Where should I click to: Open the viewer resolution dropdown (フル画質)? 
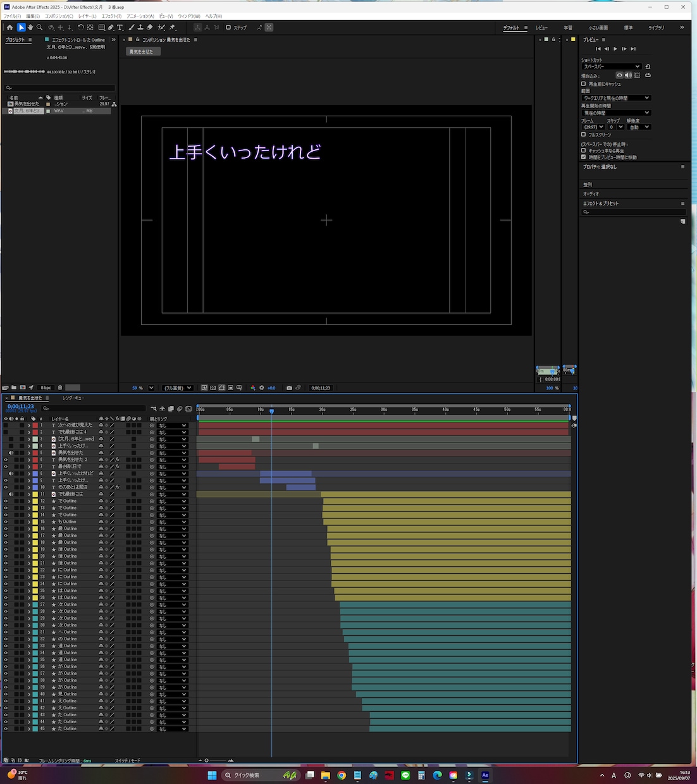(x=177, y=388)
